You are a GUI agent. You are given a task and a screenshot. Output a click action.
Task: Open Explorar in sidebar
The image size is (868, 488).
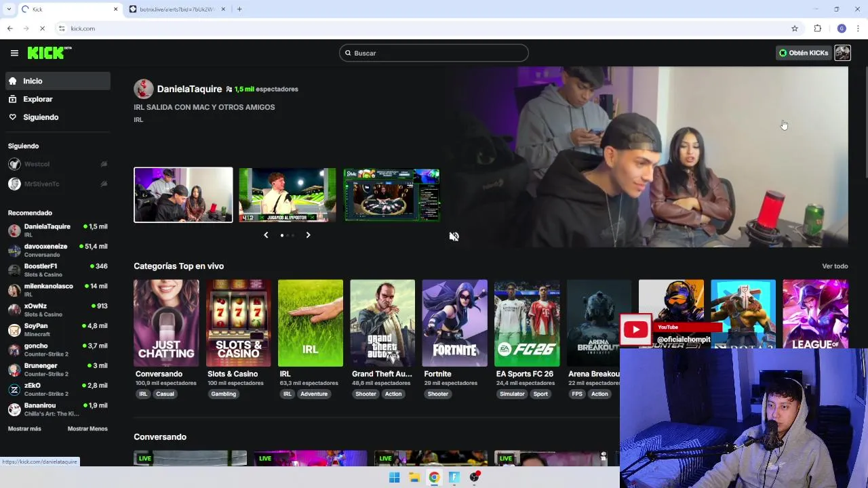(x=58, y=99)
